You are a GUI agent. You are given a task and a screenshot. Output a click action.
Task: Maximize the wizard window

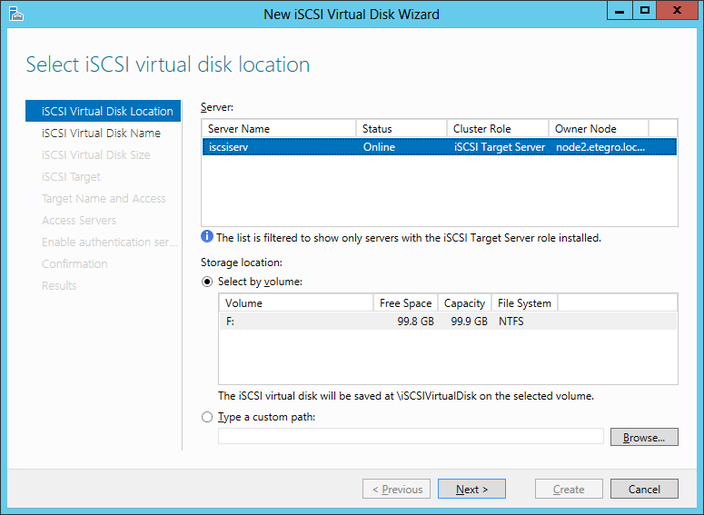[x=645, y=11]
